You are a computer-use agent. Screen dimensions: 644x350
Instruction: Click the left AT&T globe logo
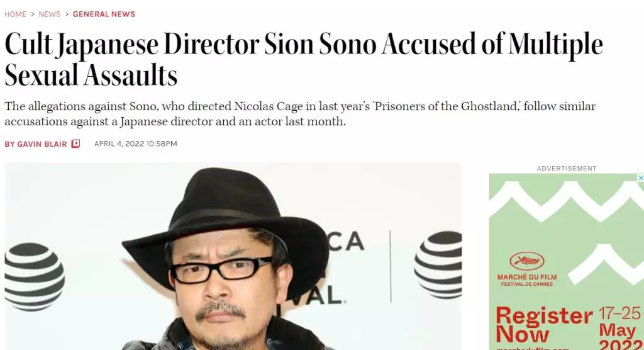(35, 276)
